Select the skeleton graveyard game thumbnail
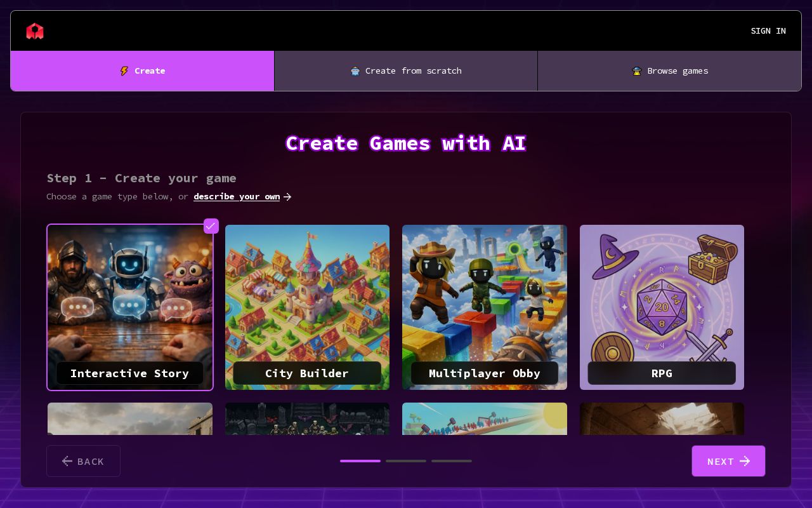 (307, 419)
